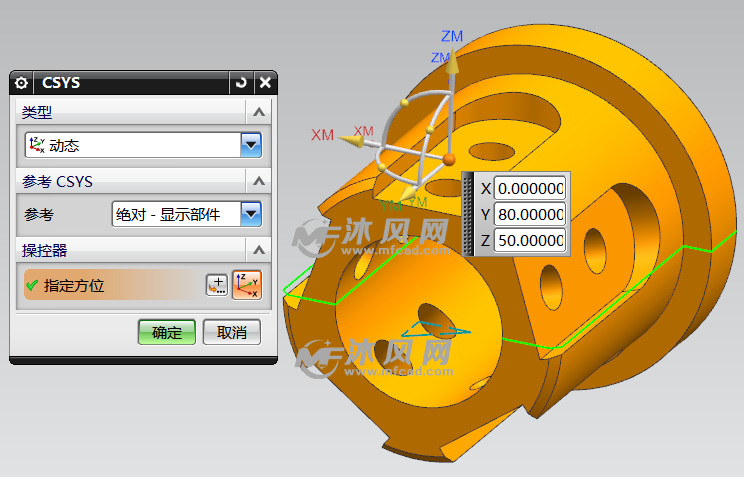The width and height of the screenshot is (744, 477).
Task: Click the orange CSYS origin handle
Action: click(449, 159)
